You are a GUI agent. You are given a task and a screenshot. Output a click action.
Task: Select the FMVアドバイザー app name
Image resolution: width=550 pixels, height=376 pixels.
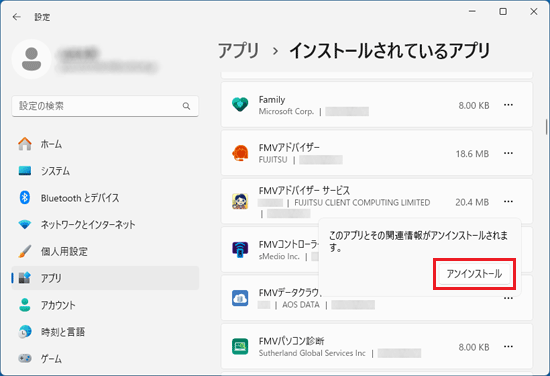point(289,148)
